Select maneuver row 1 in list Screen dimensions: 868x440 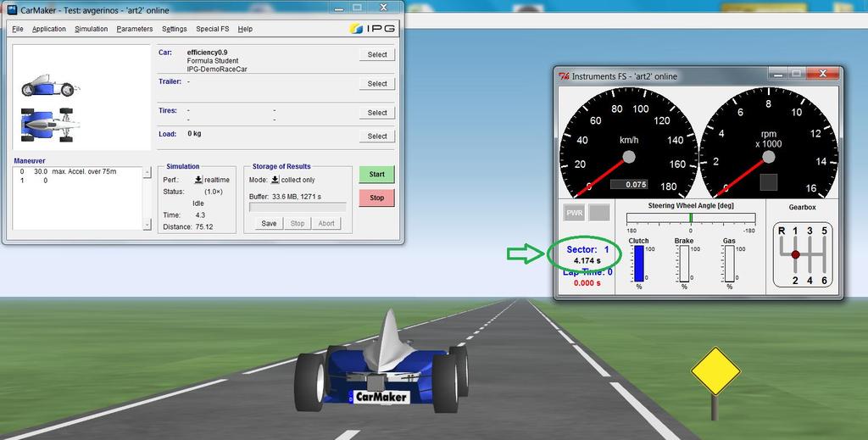[x=77, y=181]
